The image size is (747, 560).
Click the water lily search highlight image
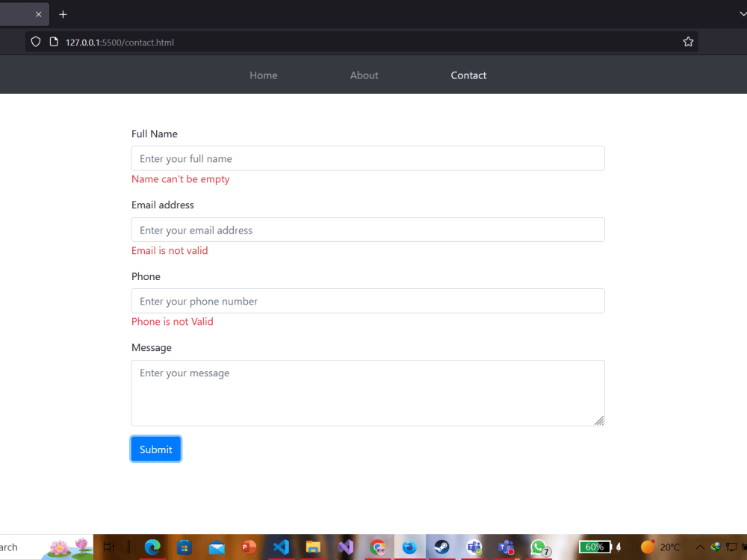pos(69,547)
